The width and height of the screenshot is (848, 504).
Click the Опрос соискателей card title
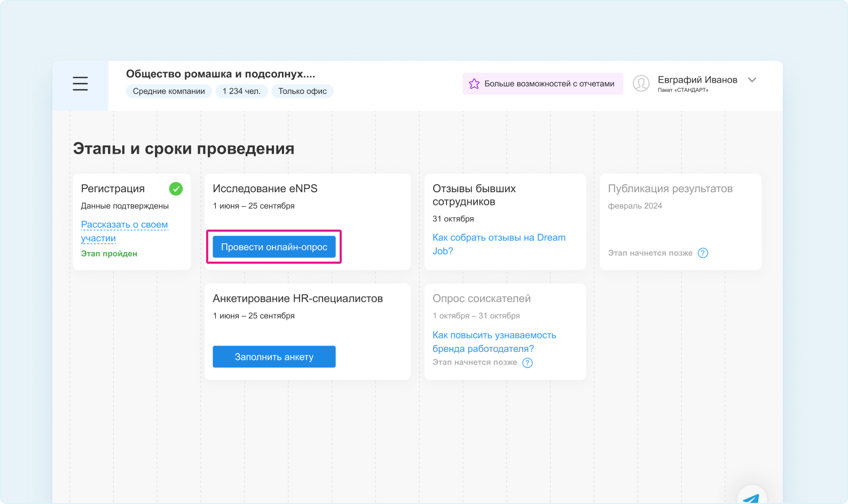pyautogui.click(x=482, y=298)
